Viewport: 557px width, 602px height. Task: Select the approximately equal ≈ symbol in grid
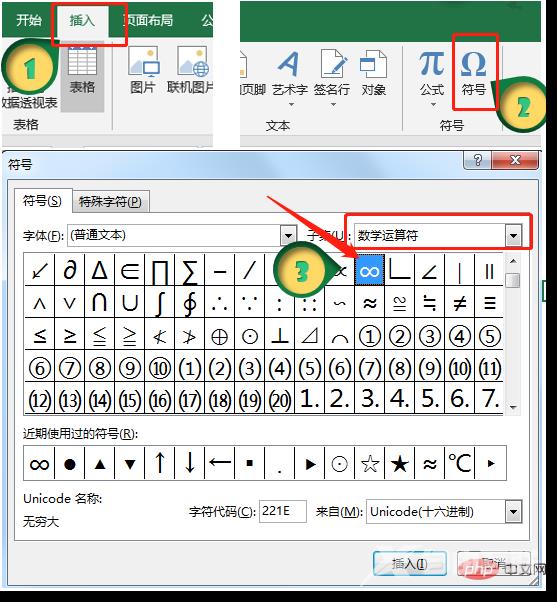370,303
